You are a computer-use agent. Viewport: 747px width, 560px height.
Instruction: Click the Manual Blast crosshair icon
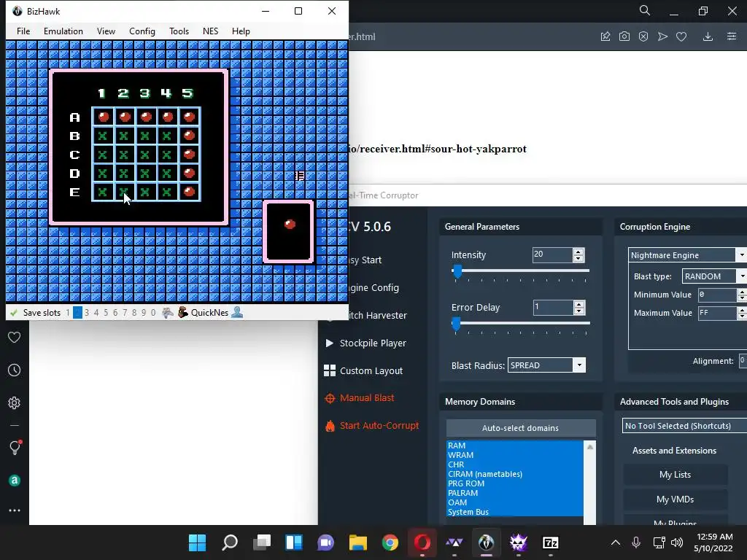[330, 398]
